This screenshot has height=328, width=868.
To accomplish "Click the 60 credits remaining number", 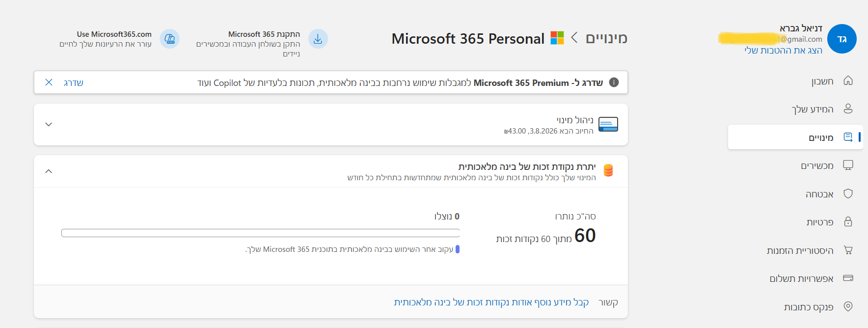I will coord(585,236).
